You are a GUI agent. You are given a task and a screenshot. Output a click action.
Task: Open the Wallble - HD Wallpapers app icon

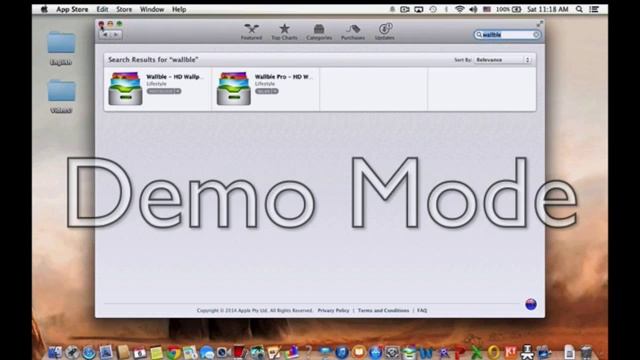tap(125, 89)
